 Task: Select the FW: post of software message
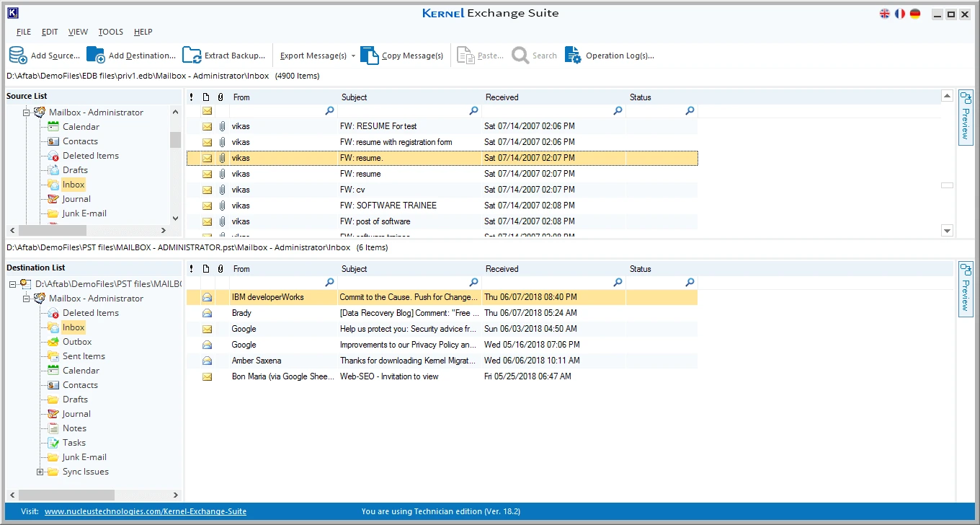[x=442, y=221]
